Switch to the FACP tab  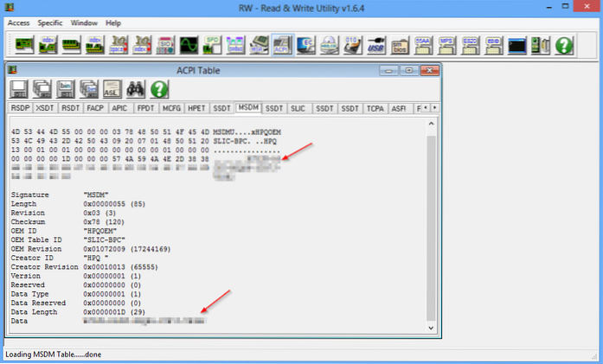tap(94, 108)
